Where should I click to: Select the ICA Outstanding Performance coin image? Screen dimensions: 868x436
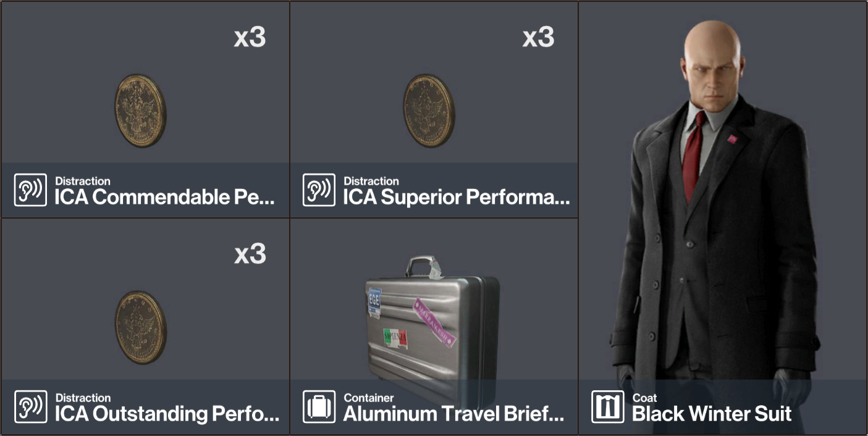141,328
